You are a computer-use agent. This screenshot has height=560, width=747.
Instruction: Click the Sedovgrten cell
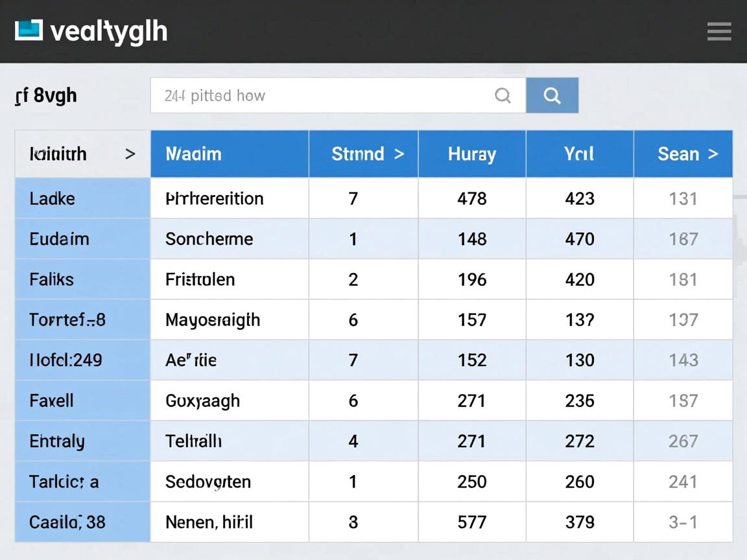(207, 482)
